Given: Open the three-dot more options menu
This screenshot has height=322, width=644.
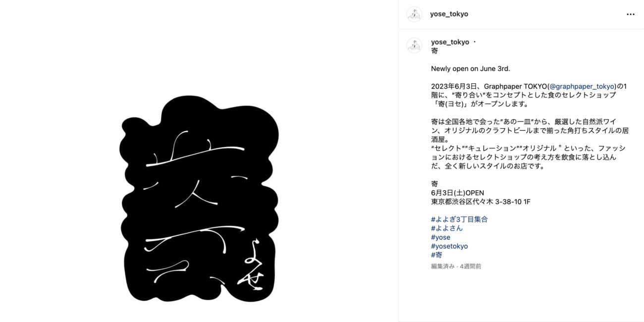Looking at the screenshot, I should (630, 14).
